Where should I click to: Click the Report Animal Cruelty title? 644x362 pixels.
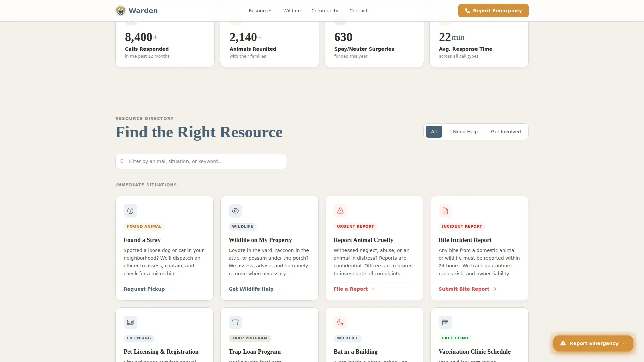click(364, 240)
